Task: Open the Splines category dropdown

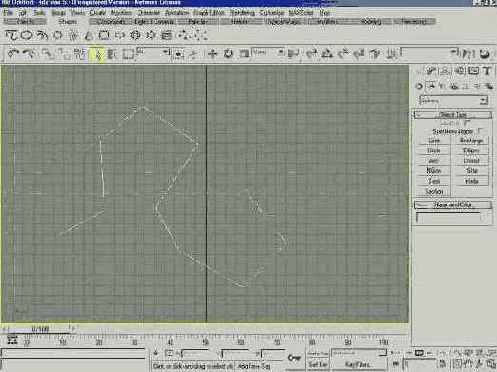Action: [x=454, y=100]
